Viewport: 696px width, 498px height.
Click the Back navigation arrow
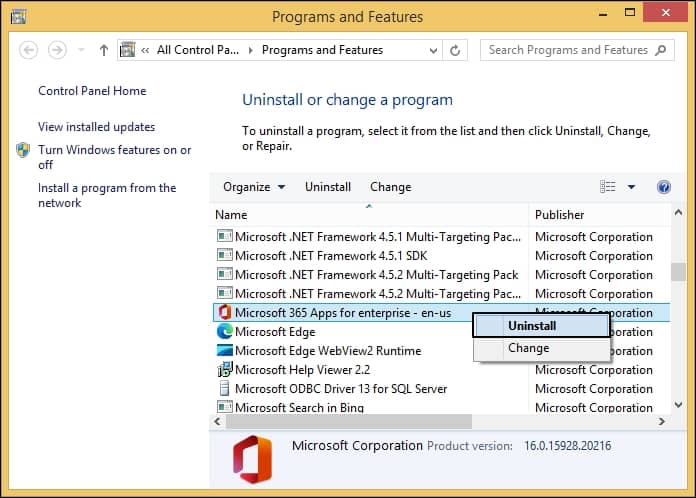29,50
